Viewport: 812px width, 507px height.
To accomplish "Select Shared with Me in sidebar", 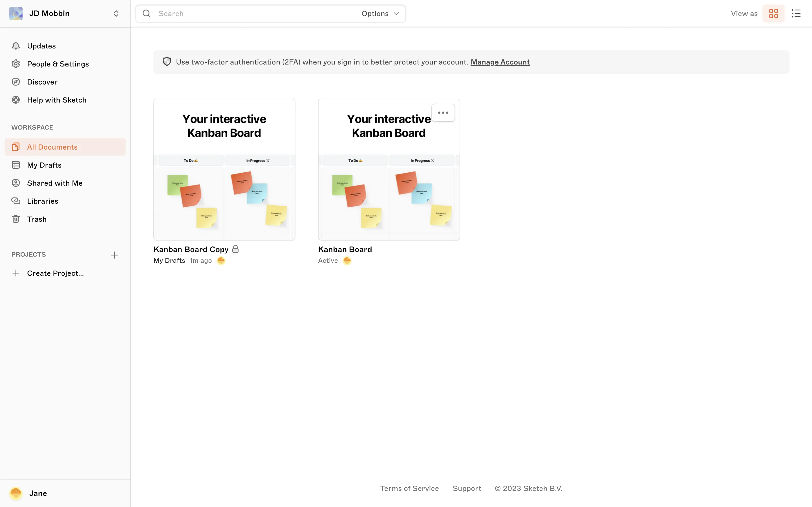I will coord(55,183).
